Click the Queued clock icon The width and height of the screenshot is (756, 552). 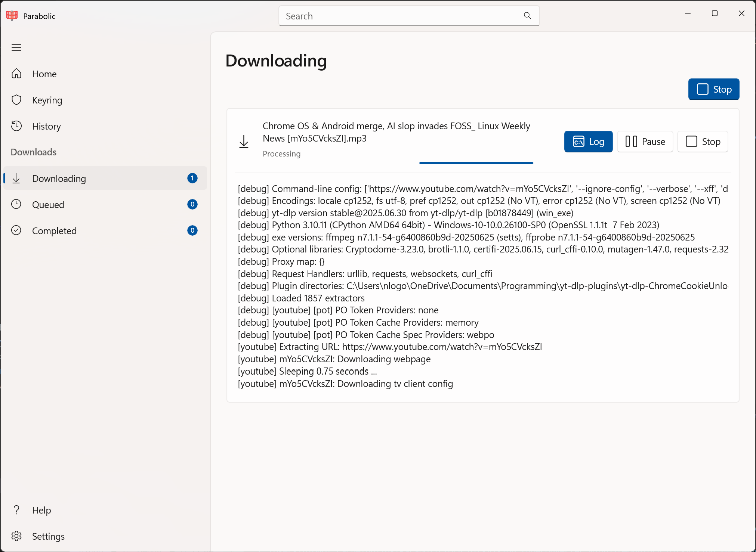16,204
